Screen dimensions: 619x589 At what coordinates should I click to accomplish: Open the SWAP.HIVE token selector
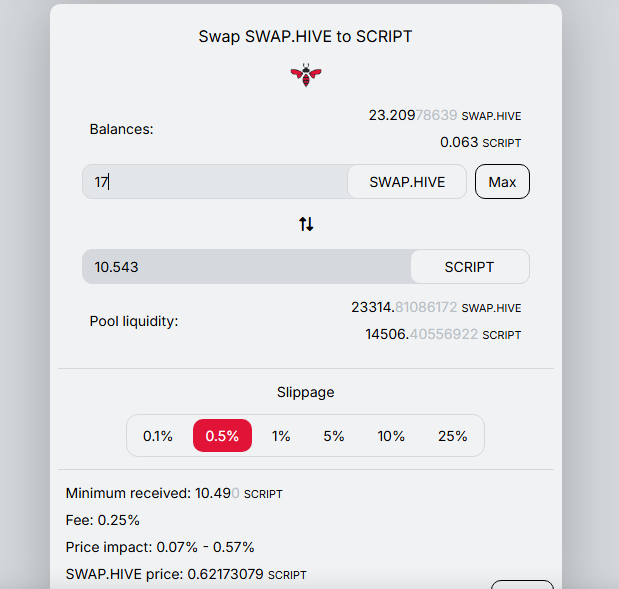(406, 182)
